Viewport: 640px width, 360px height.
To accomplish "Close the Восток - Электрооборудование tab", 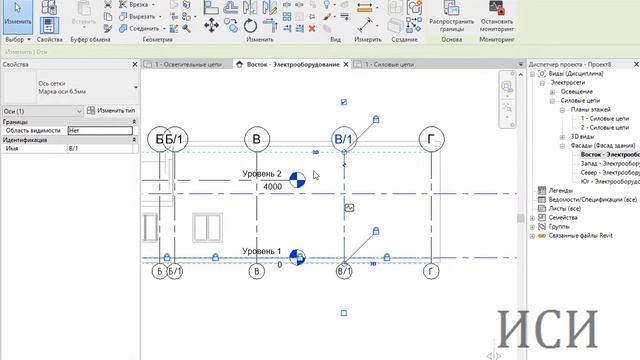I will pyautogui.click(x=346, y=64).
